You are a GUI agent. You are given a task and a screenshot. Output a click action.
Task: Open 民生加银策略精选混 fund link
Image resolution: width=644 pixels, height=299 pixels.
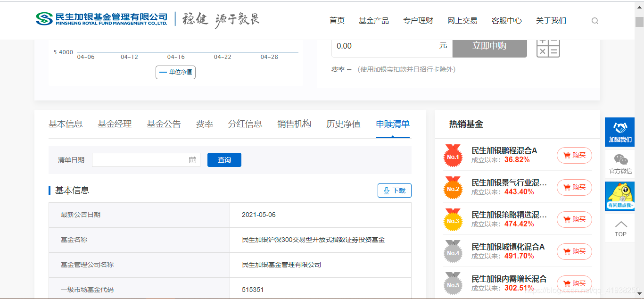pos(509,215)
